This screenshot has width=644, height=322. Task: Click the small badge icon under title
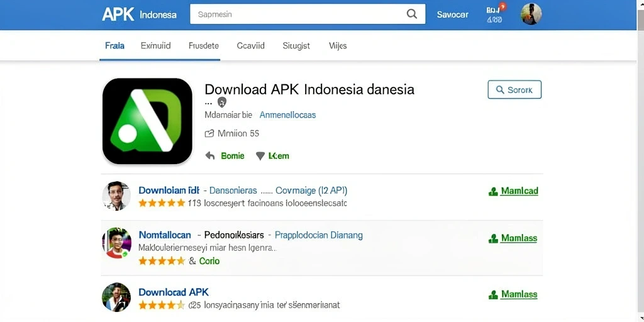click(x=222, y=103)
